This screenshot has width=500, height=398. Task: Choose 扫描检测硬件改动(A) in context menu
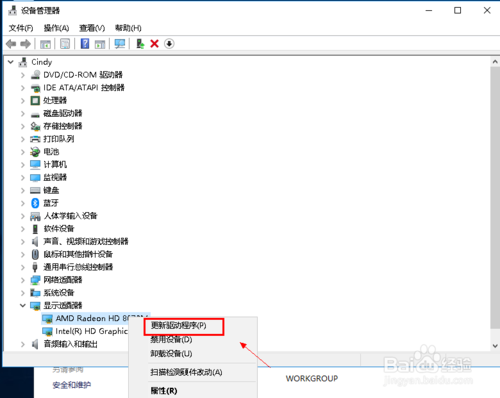coord(186,372)
